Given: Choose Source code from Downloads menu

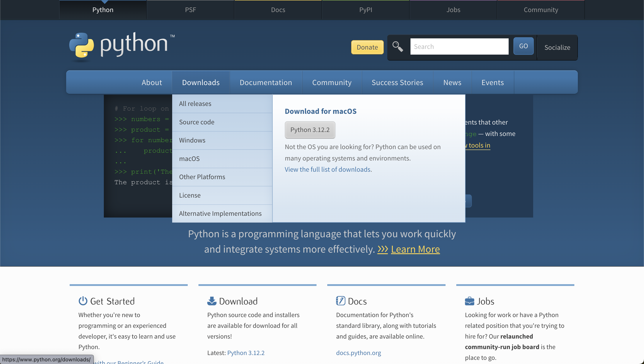Looking at the screenshot, I should click(x=196, y=122).
